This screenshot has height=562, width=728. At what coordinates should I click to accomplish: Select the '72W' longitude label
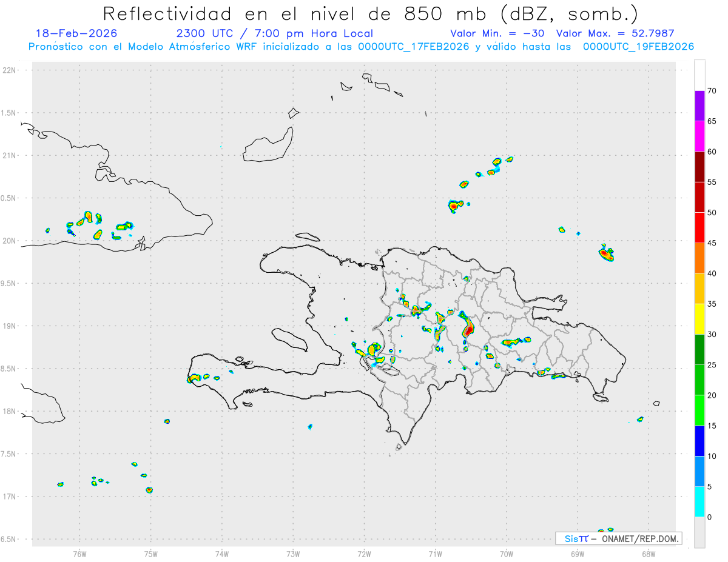pyautogui.click(x=364, y=554)
